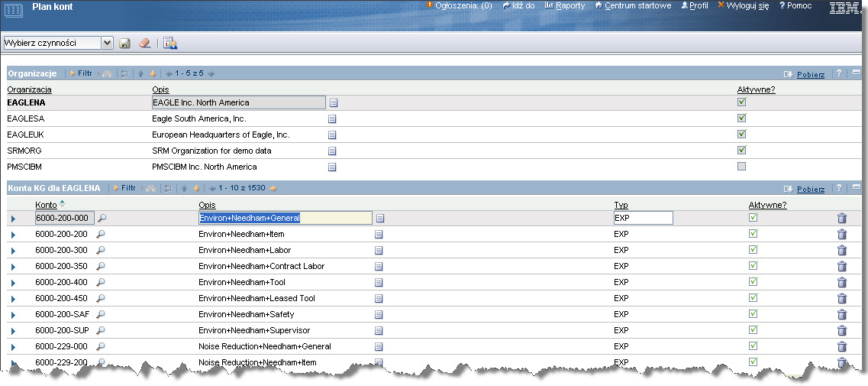Click Pobierz link in Organizacje table
Image resolution: width=868 pixels, height=386 pixels.
(x=811, y=74)
